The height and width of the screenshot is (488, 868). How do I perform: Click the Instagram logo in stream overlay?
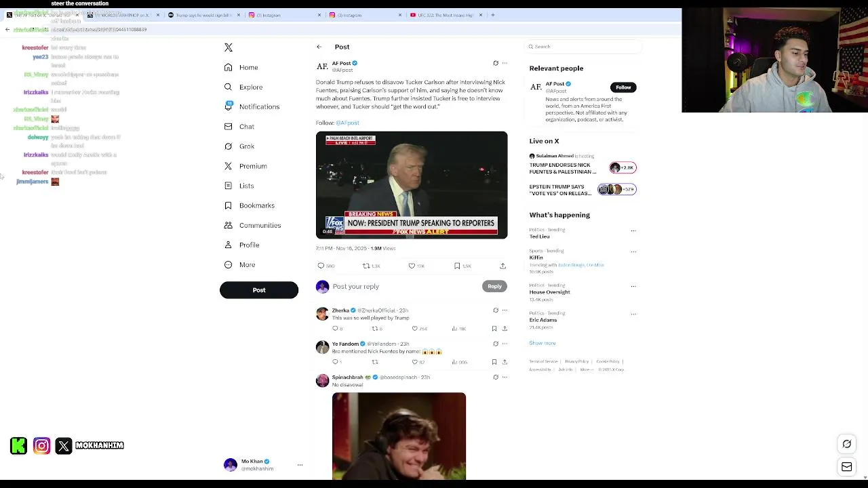(41, 445)
